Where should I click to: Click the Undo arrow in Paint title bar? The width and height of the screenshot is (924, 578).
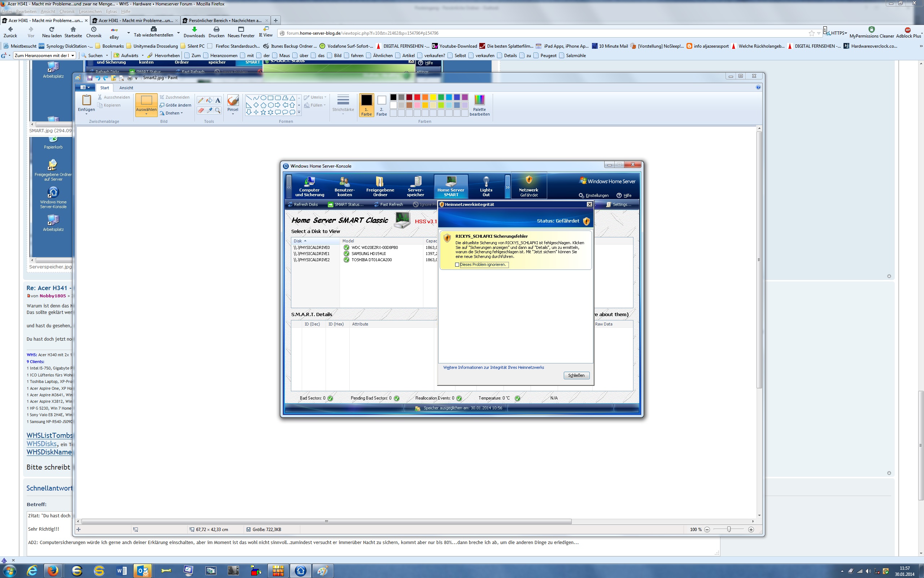click(x=98, y=78)
